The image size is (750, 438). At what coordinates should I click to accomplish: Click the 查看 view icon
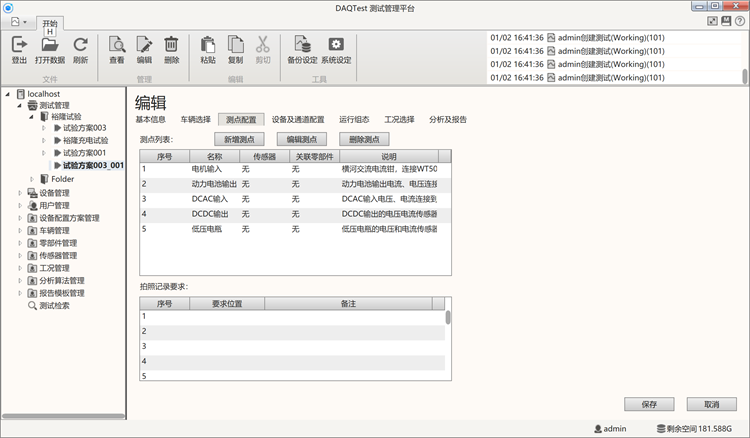click(117, 44)
